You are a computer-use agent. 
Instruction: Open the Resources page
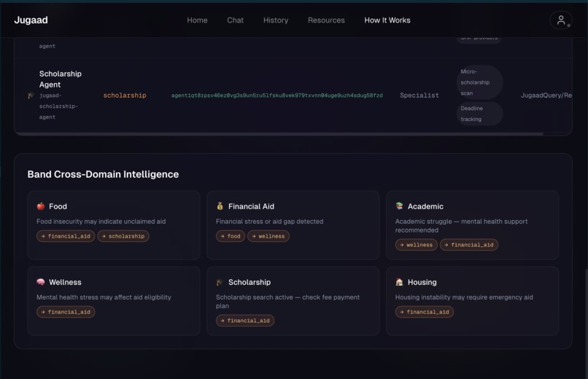tap(326, 20)
